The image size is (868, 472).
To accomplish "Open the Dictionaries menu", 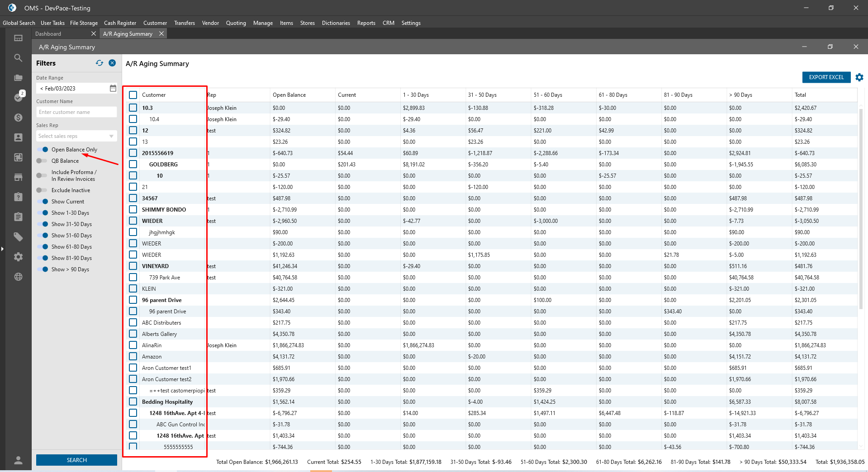I will click(x=336, y=23).
